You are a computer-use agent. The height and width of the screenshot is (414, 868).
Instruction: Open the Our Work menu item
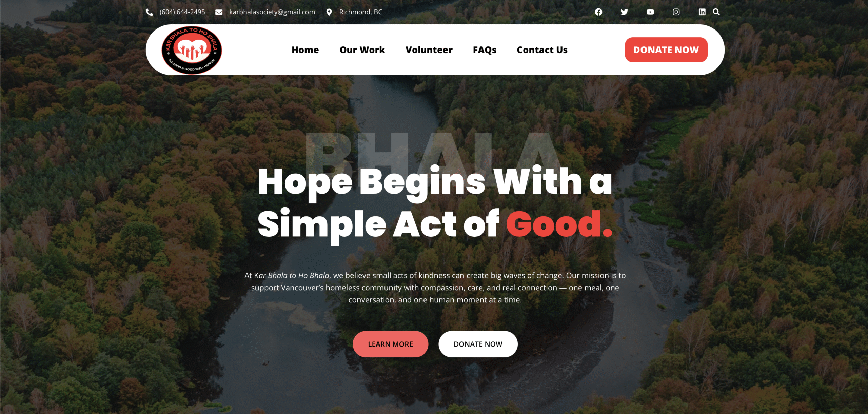(362, 50)
